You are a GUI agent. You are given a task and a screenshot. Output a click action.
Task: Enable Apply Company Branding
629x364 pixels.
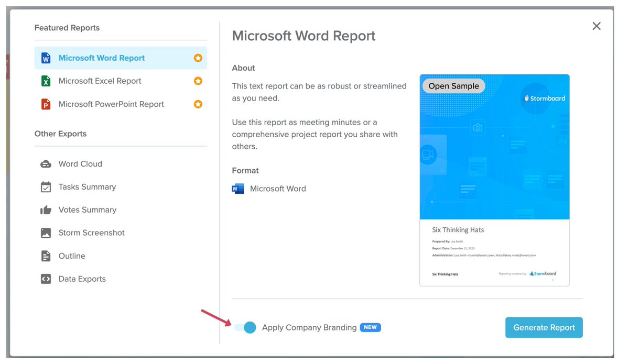[244, 327]
